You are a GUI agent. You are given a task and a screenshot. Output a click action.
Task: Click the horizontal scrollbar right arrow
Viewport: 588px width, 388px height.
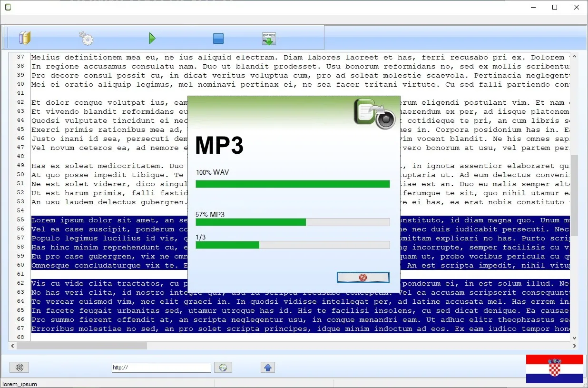tap(574, 346)
